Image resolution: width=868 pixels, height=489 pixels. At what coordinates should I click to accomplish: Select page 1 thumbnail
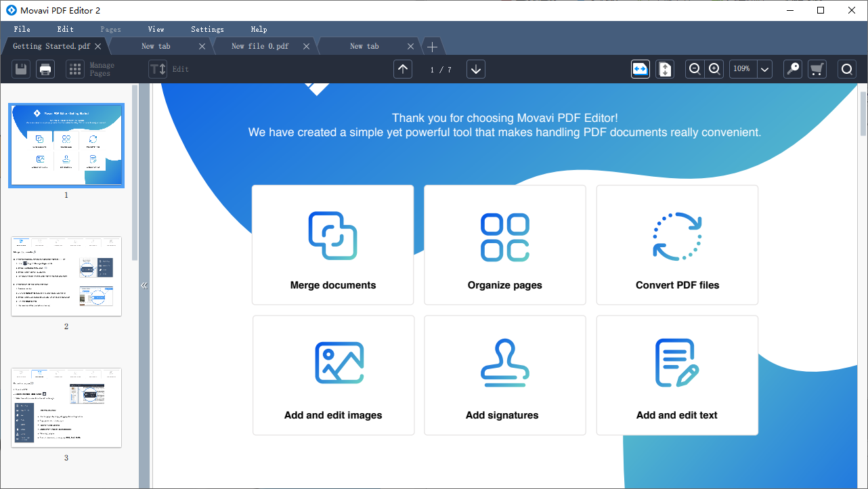pos(66,146)
